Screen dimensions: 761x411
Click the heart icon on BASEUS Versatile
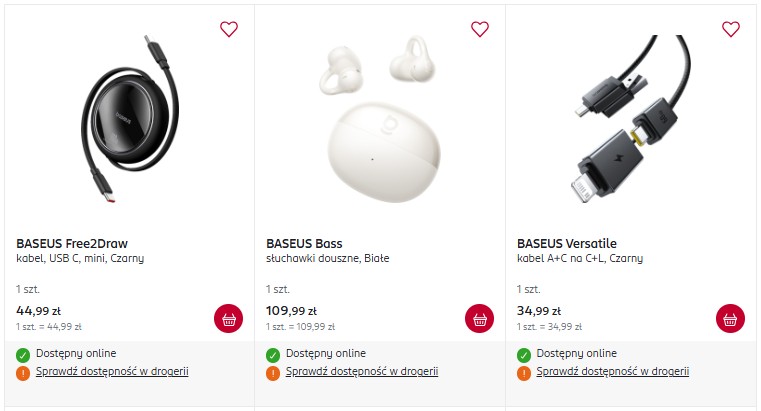tap(731, 29)
